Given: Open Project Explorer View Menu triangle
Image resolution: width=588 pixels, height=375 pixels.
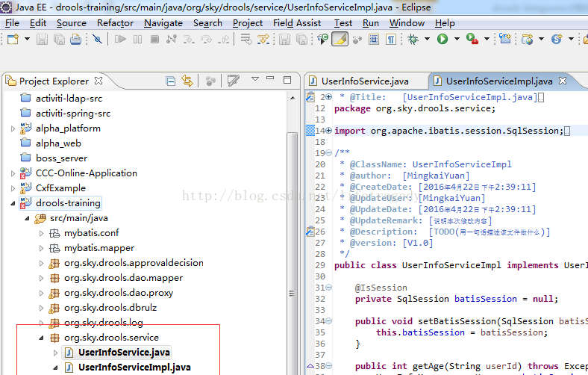Looking at the screenshot, I should point(255,79).
